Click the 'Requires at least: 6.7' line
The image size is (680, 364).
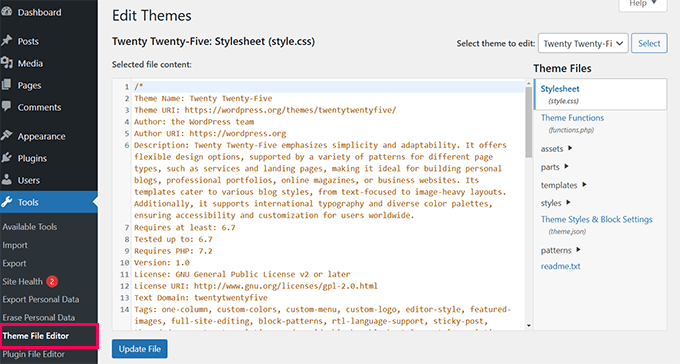185,227
